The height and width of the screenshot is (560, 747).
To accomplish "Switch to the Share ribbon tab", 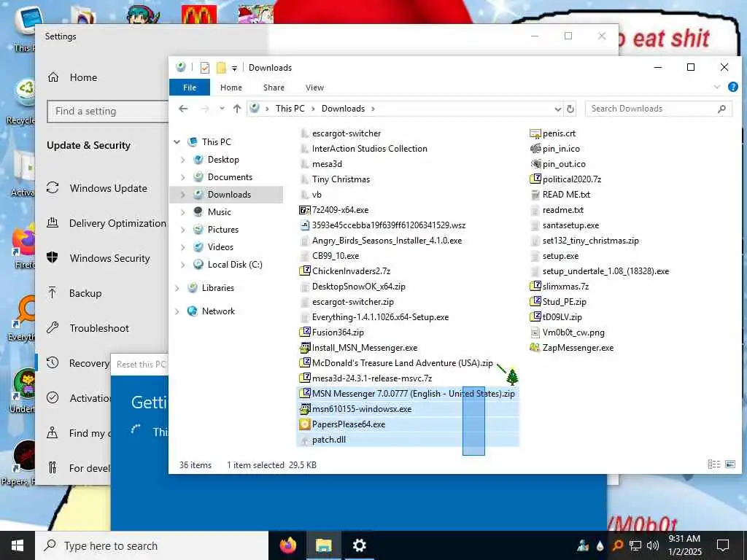I will pos(274,87).
